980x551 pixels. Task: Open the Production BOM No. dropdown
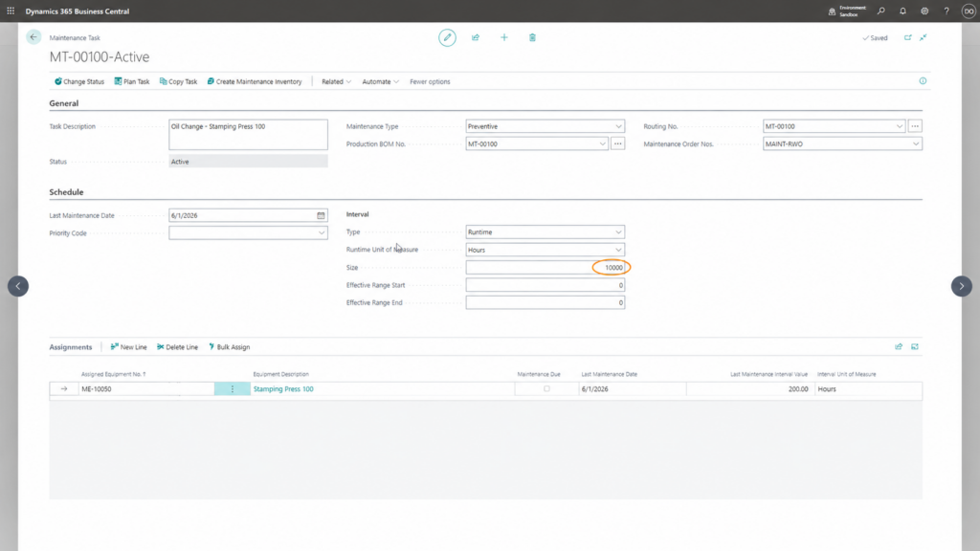[602, 143]
